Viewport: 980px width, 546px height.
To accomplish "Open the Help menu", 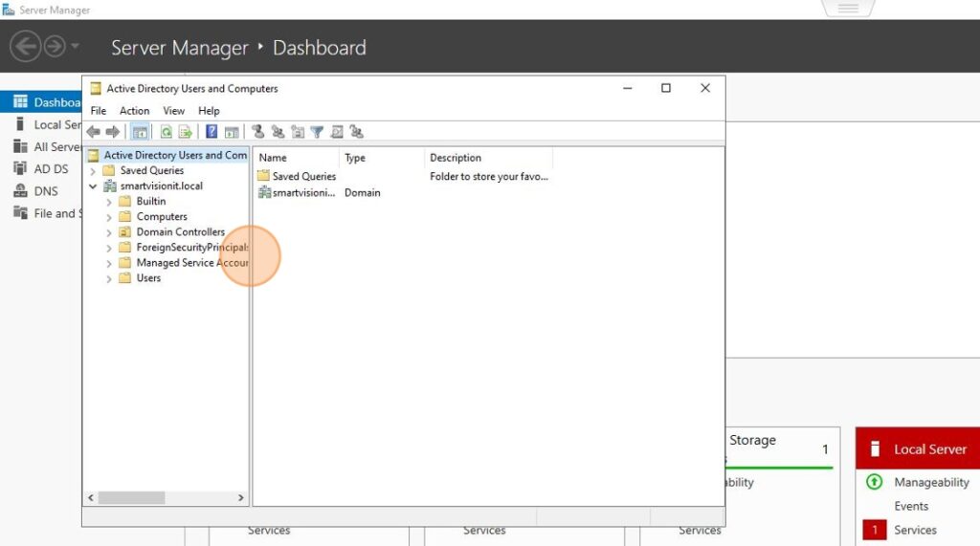I will point(209,111).
